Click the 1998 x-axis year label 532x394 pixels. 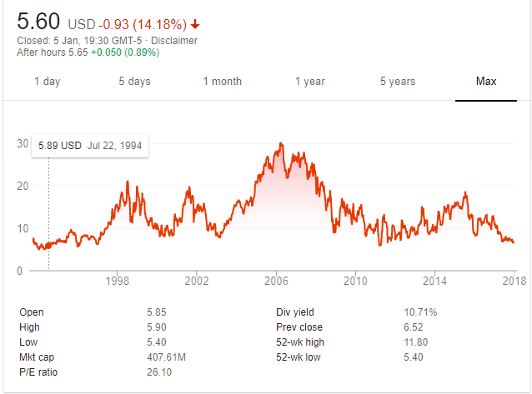(x=118, y=282)
